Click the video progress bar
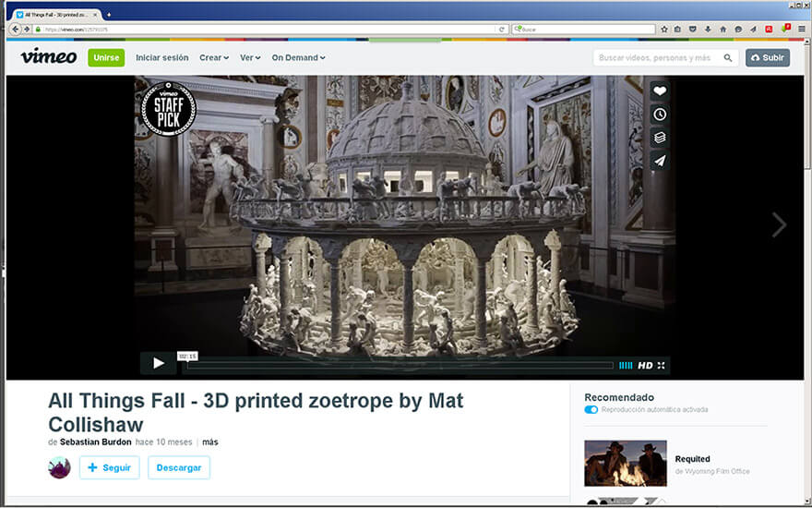This screenshot has width=812, height=508. pos(400,366)
